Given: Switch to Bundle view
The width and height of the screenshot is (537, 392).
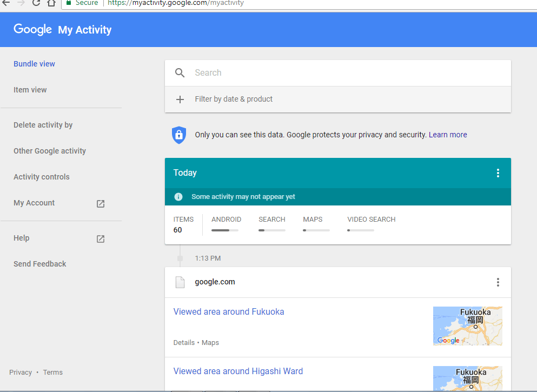Looking at the screenshot, I should point(34,64).
